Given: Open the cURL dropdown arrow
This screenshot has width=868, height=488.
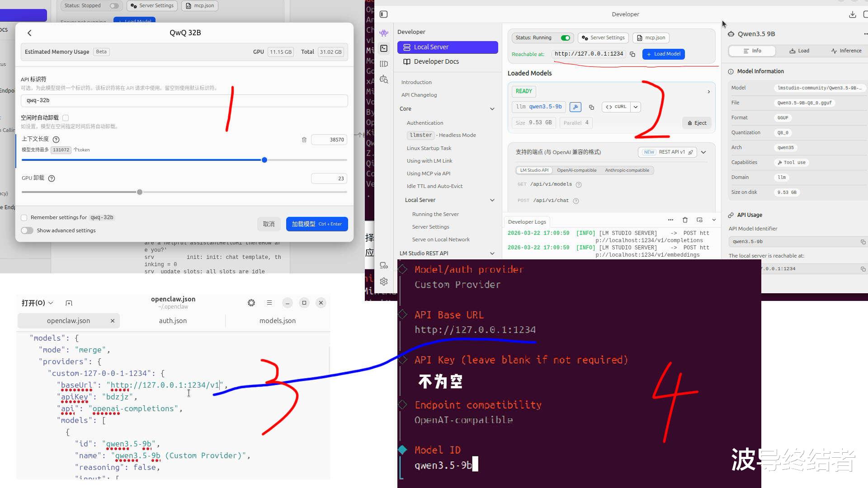Looking at the screenshot, I should tap(636, 107).
